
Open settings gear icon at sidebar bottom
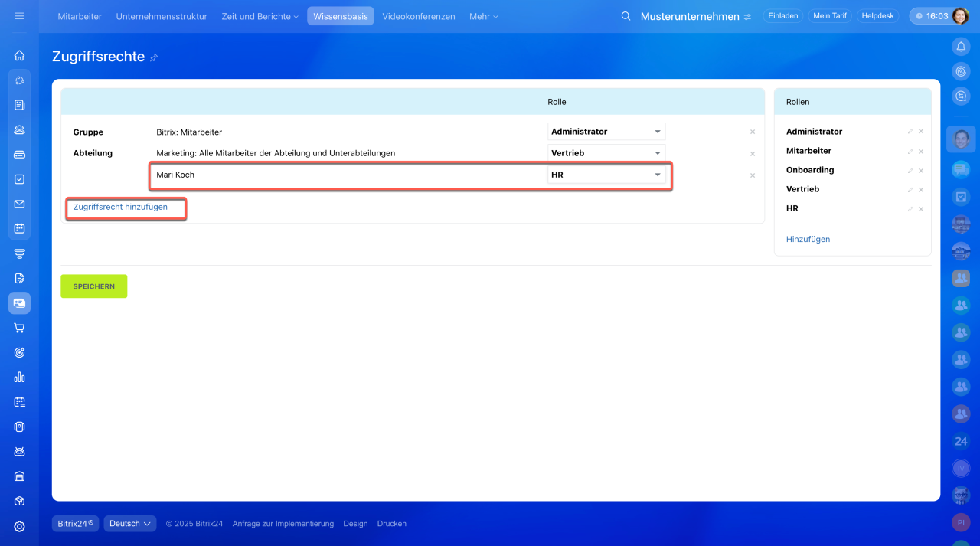point(19,526)
